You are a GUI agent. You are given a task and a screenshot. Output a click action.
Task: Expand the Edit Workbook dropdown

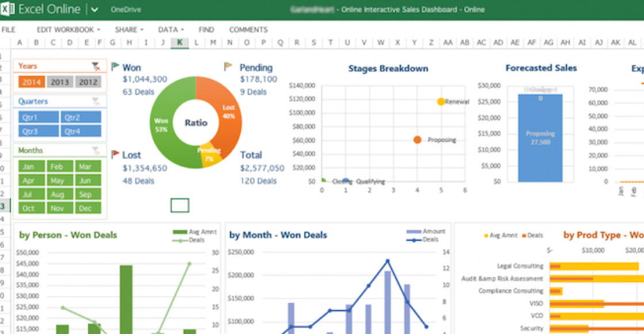68,29
